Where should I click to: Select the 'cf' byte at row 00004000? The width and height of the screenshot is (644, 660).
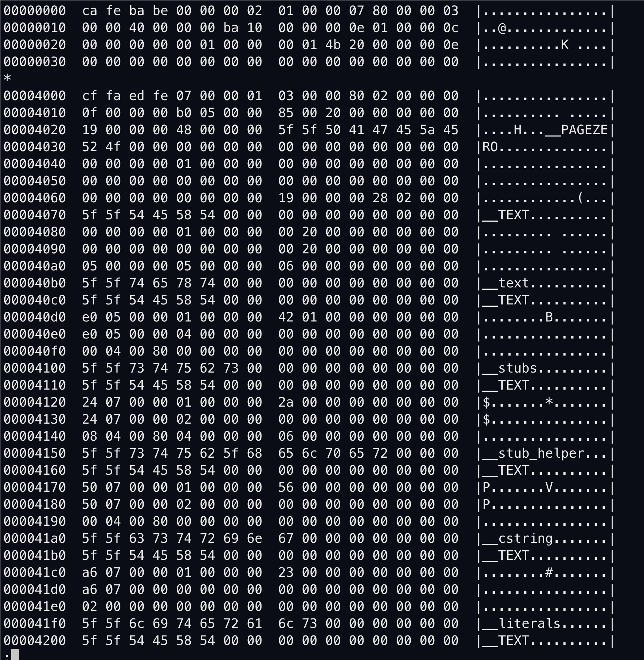[x=90, y=96]
